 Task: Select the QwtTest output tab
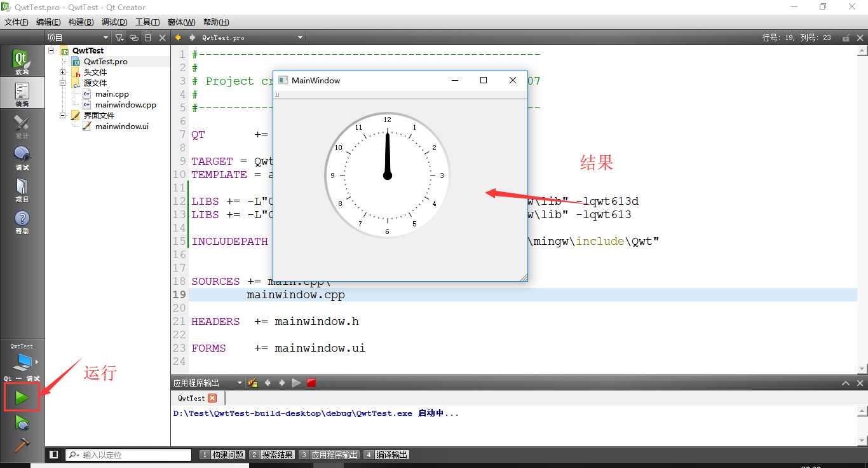pos(191,398)
